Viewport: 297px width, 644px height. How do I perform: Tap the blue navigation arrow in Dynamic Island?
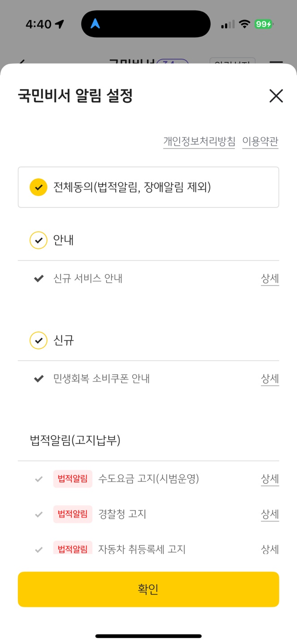pyautogui.click(x=95, y=24)
